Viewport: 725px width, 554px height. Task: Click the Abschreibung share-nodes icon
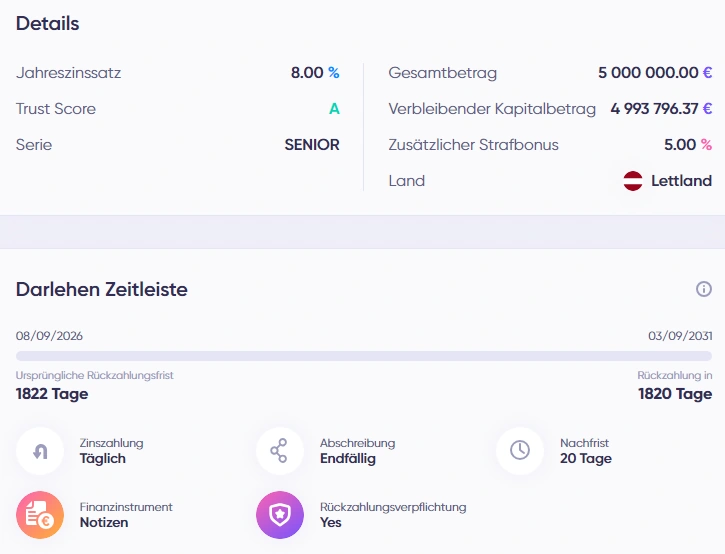[280, 451]
